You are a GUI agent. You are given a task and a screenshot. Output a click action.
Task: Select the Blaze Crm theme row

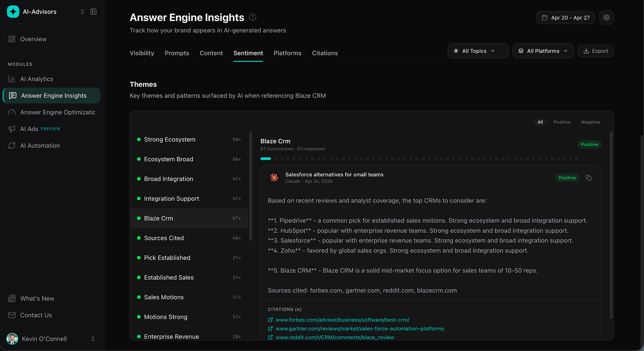pos(189,218)
